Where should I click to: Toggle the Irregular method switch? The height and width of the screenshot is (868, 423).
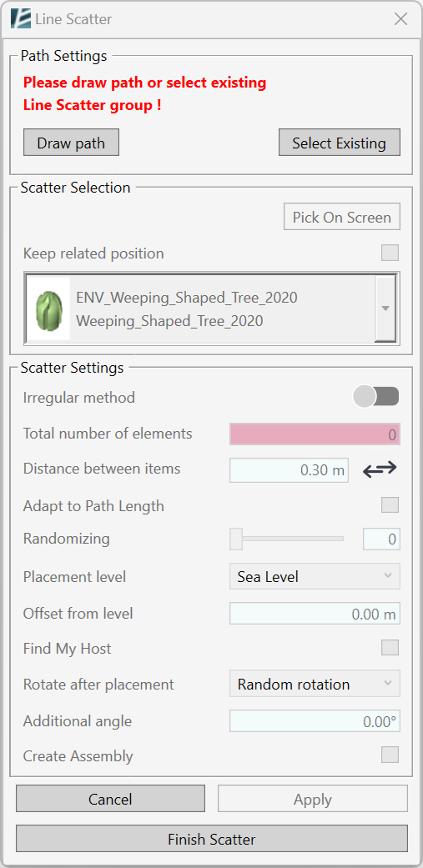376,397
